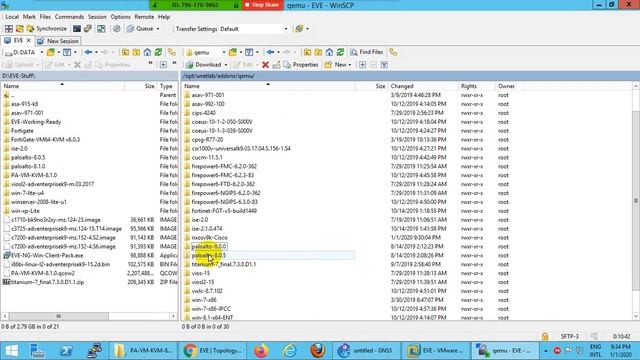Refresh the local panel

[x=158, y=52]
